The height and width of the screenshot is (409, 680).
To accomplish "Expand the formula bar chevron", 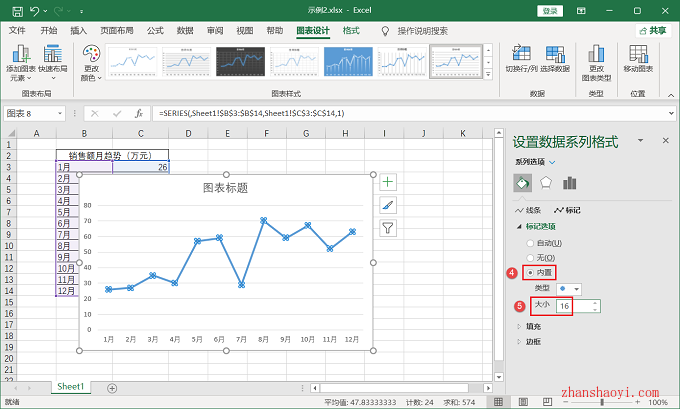I will click(x=671, y=114).
